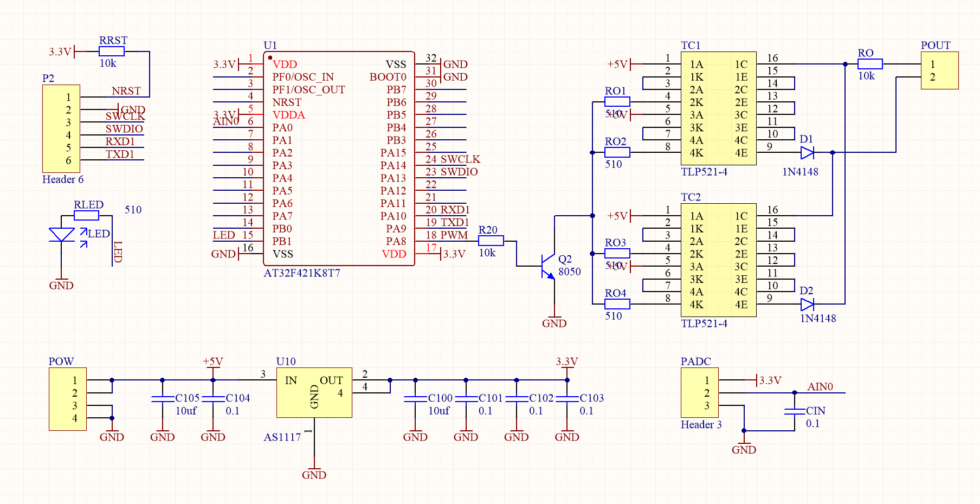Select the Q2 8050 transistor symbol
Image resolution: width=980 pixels, height=504 pixels.
click(x=548, y=266)
